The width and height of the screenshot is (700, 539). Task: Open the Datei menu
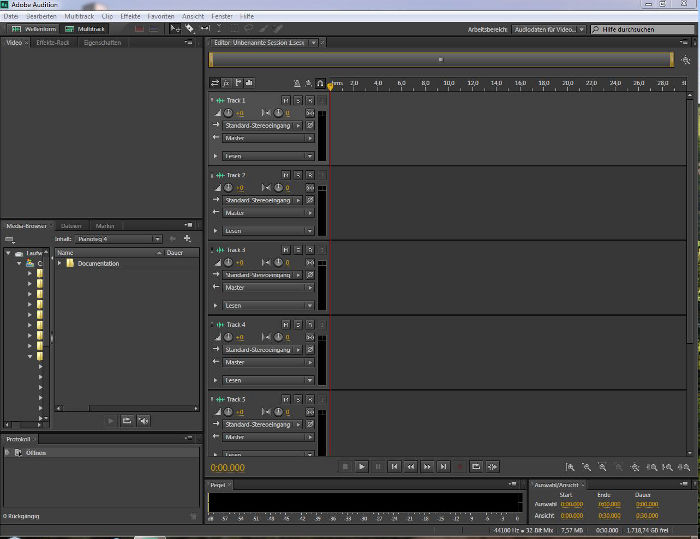pyautogui.click(x=11, y=17)
